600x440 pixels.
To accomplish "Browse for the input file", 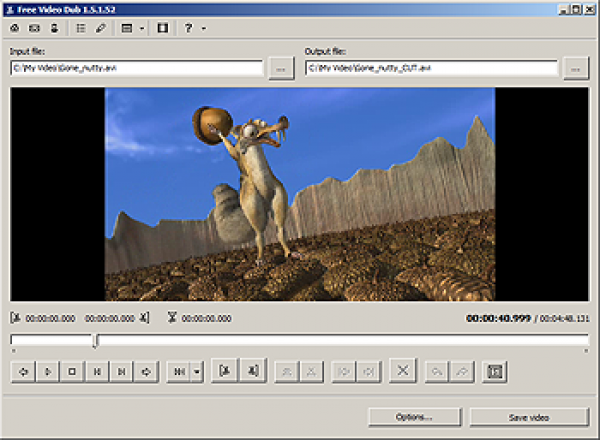I will [x=281, y=68].
